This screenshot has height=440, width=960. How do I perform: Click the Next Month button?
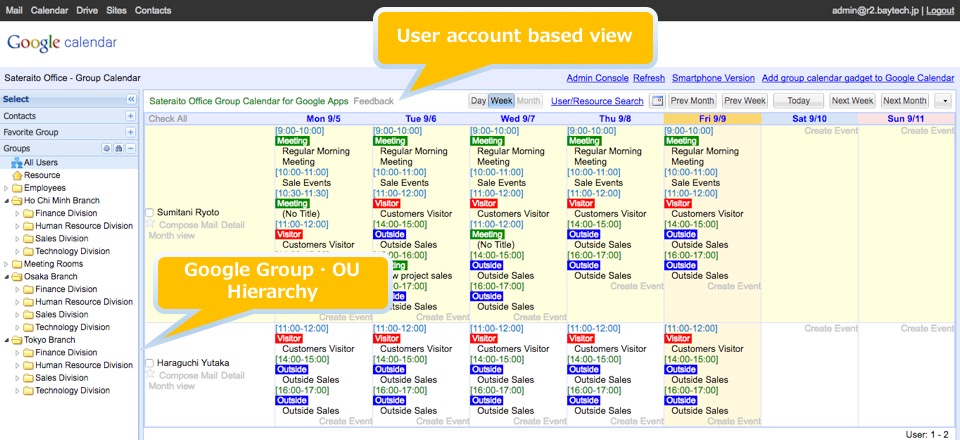coord(905,101)
